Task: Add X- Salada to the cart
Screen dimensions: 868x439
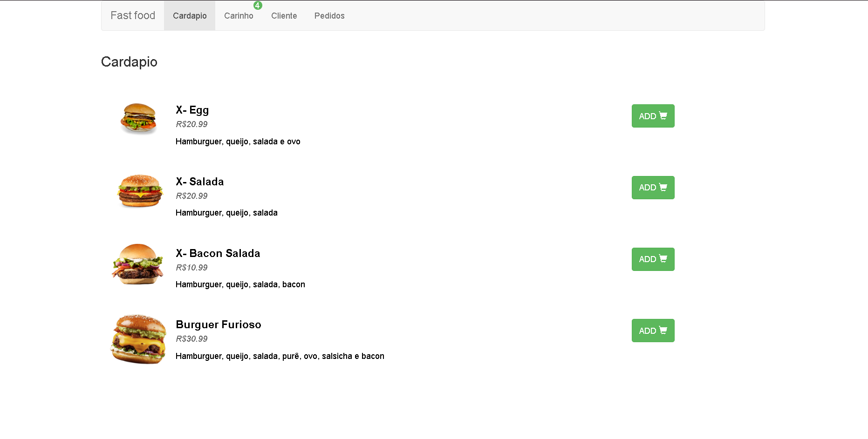Action: coord(653,188)
